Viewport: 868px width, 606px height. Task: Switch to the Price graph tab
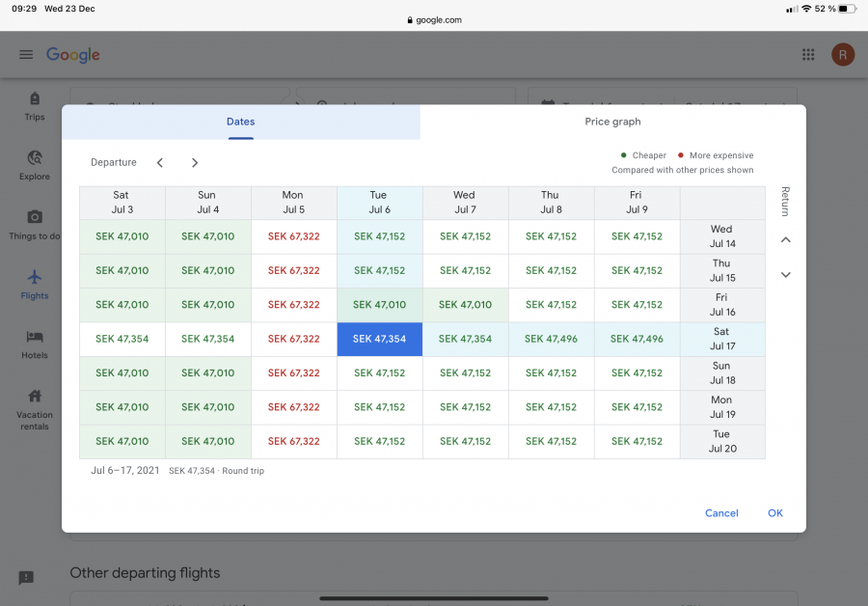click(x=612, y=123)
